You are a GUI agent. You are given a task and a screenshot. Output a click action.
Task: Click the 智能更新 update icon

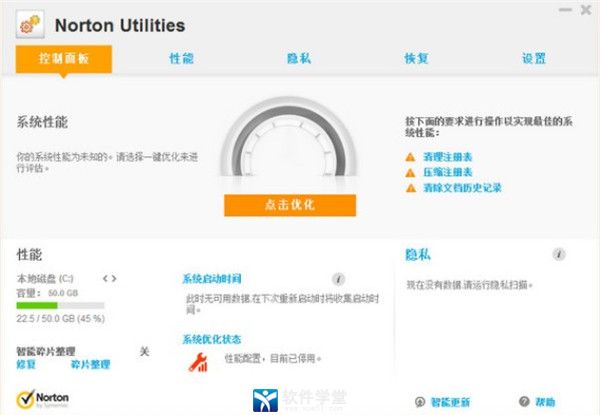pyautogui.click(x=420, y=402)
